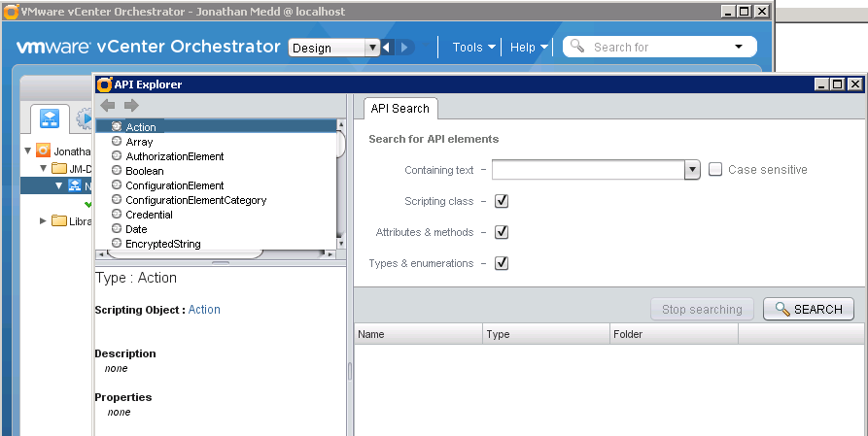Screen dimensions: 868x436
Task: Click the next navigation arrow in Orchestrator
Action: click(x=404, y=48)
